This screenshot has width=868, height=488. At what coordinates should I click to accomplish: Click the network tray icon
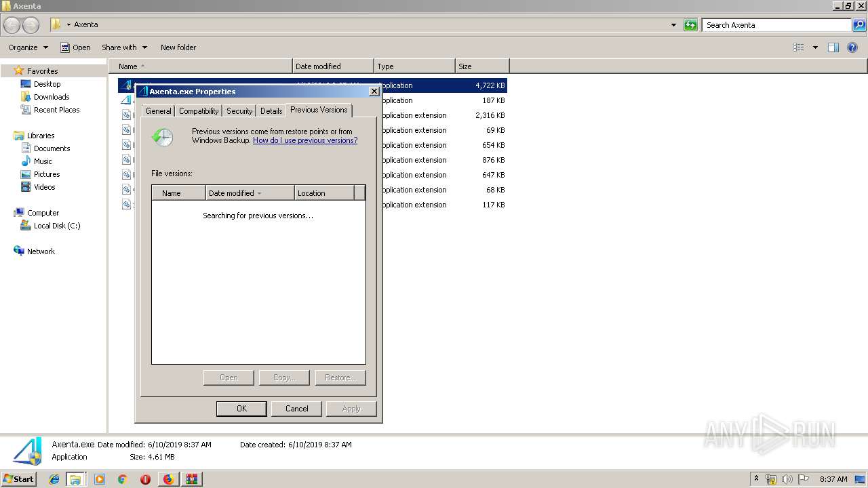771,479
